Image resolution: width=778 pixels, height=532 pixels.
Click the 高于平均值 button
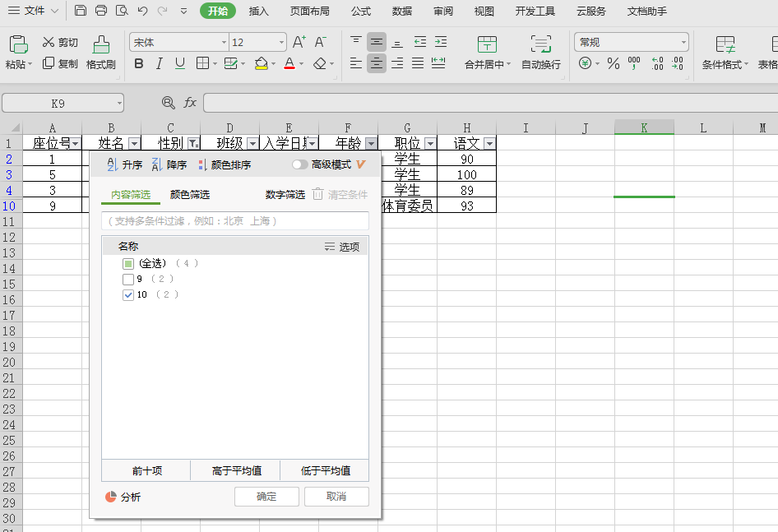click(x=236, y=470)
